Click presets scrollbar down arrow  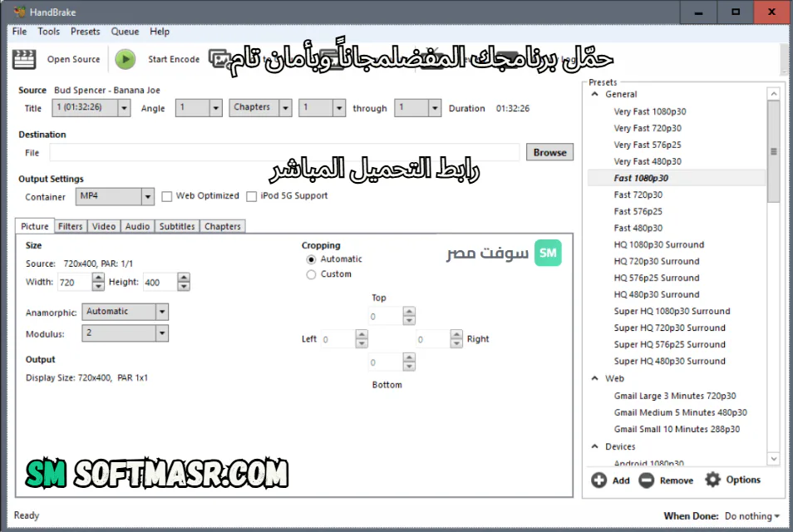click(773, 459)
